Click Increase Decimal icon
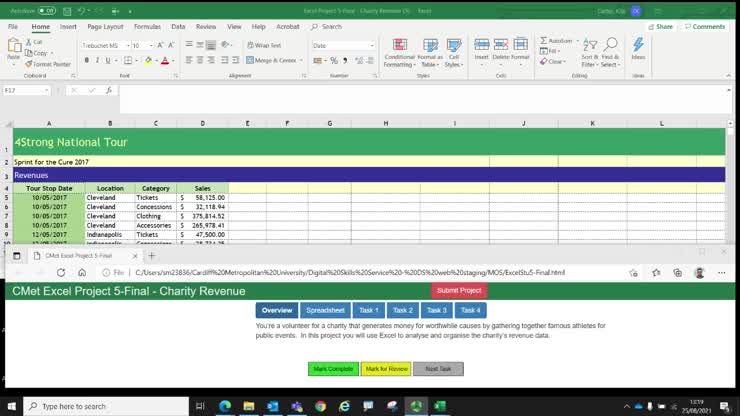The width and height of the screenshot is (740, 416). [x=359, y=60]
